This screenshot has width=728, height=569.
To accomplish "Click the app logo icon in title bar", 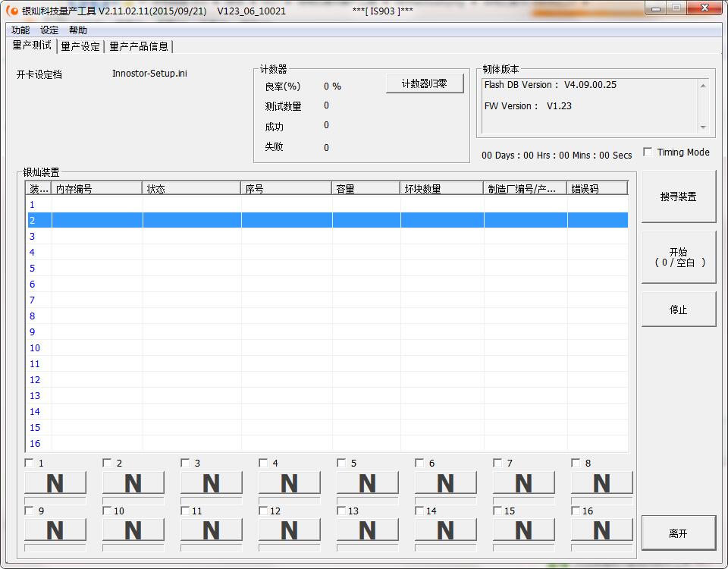I will [x=11, y=11].
